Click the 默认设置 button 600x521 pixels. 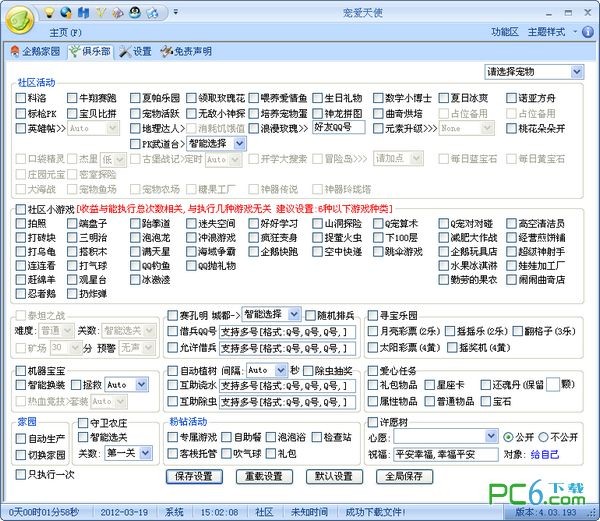pos(334,477)
